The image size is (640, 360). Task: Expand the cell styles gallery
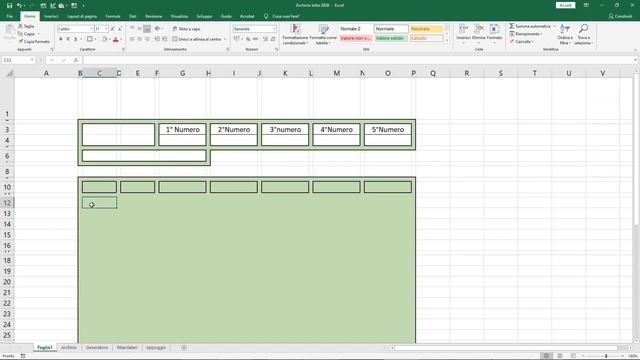click(447, 40)
